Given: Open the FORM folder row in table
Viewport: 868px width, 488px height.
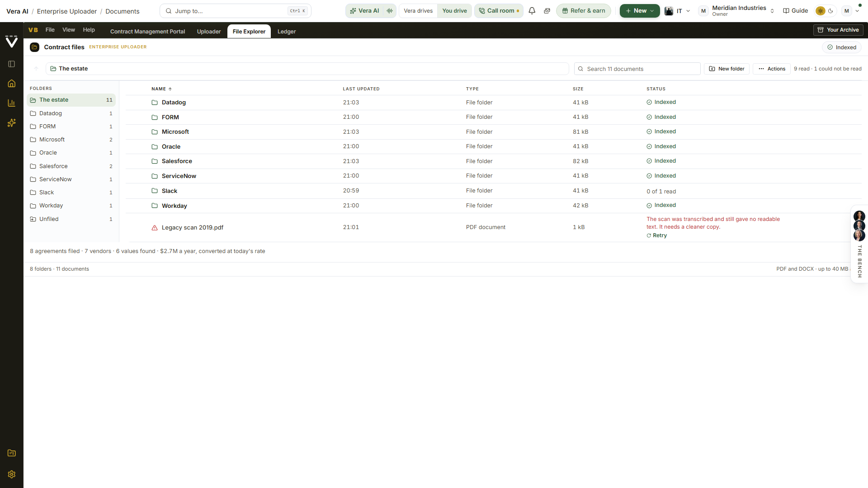Looking at the screenshot, I should click(x=494, y=117).
